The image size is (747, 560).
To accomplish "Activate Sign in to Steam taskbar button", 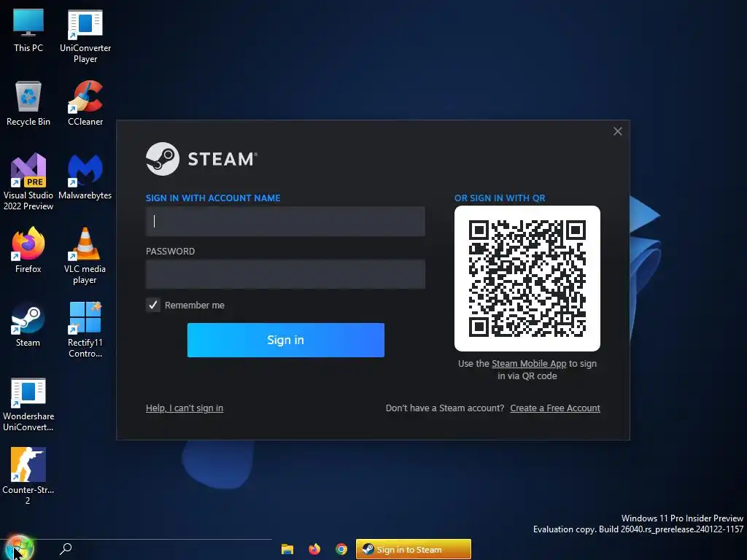I will click(414, 549).
